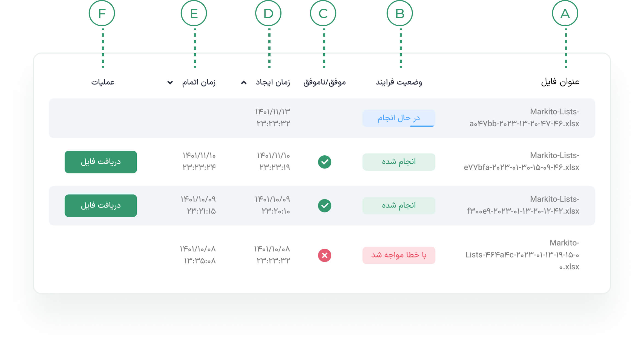Click the زمان اتمام column header
644x349 pixels.
click(x=199, y=82)
